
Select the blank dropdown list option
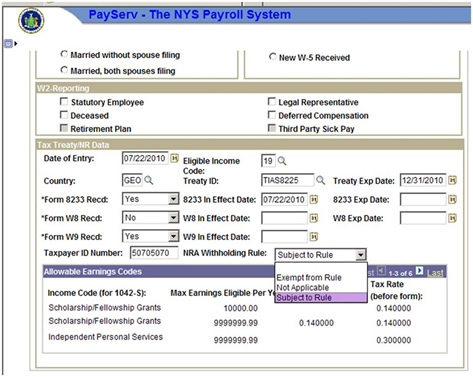point(321,268)
